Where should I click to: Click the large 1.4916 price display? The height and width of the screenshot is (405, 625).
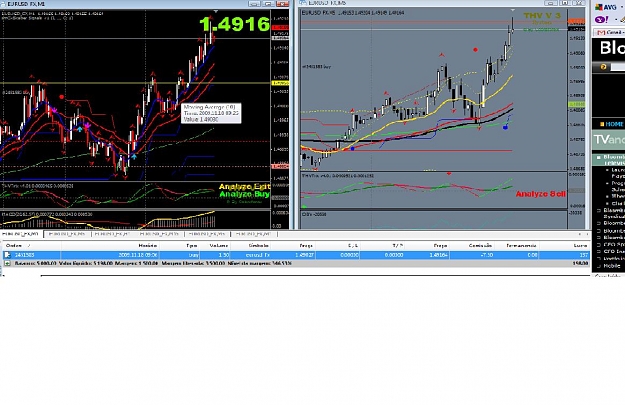(235, 24)
